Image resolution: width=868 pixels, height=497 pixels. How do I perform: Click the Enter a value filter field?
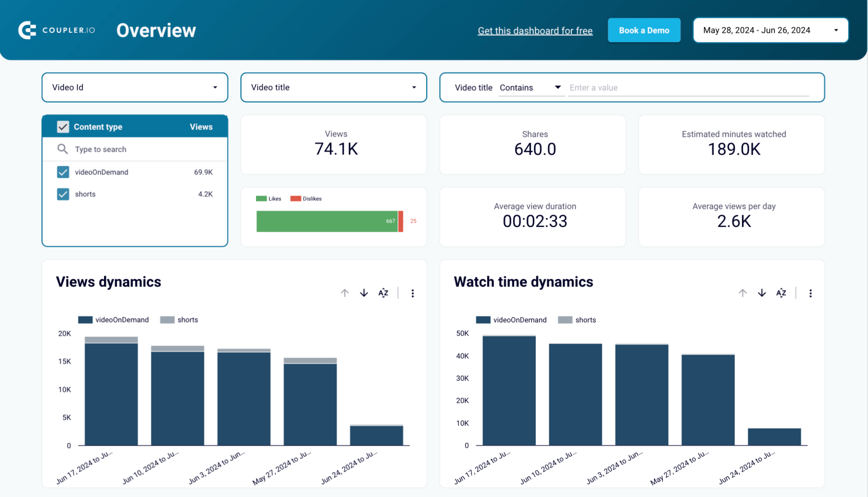689,88
